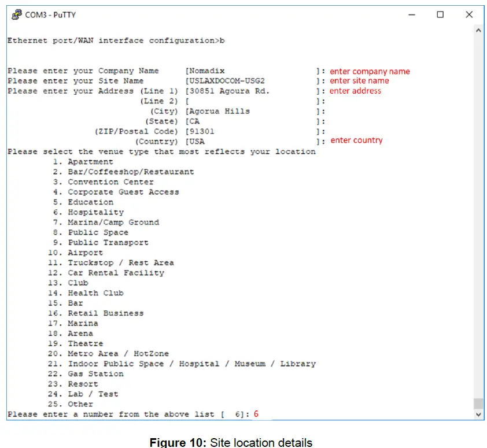The width and height of the screenshot is (487, 448).
Task: Click venue option '23. Resort'
Action: pos(73,384)
